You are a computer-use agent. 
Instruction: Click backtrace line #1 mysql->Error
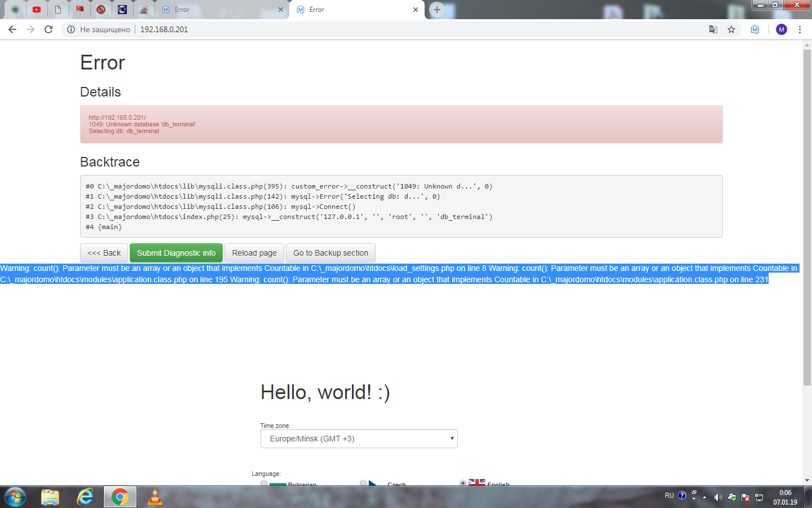pos(263,196)
